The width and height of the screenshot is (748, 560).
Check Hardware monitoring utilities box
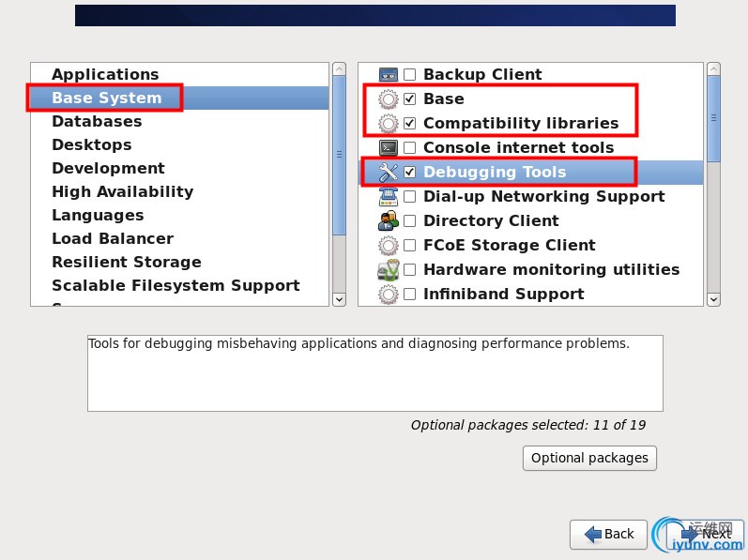click(x=410, y=270)
